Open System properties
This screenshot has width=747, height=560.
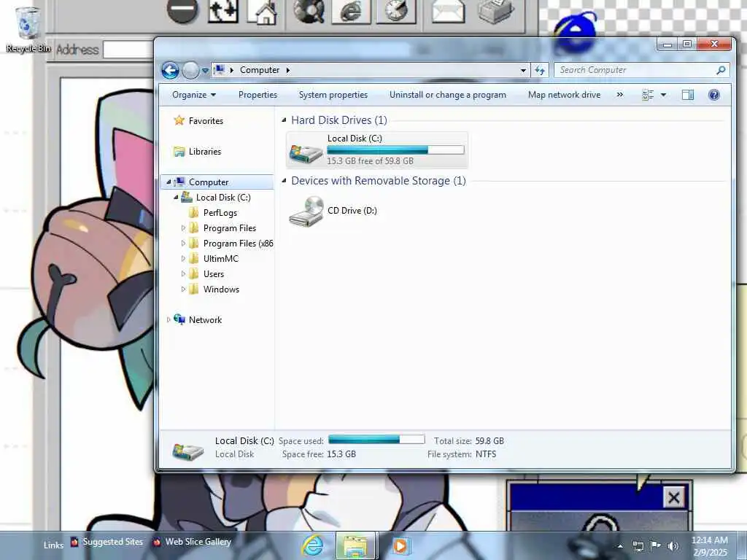[x=333, y=95]
